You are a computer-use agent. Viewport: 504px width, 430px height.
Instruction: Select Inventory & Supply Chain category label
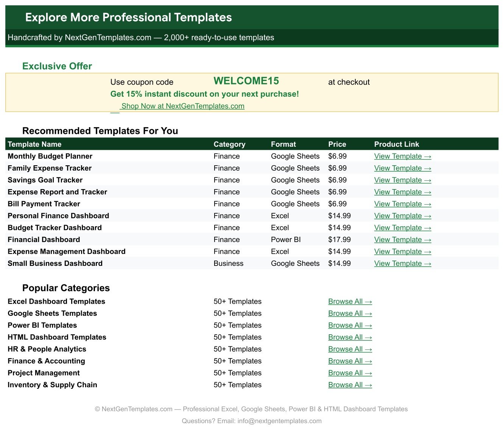pyautogui.click(x=52, y=385)
